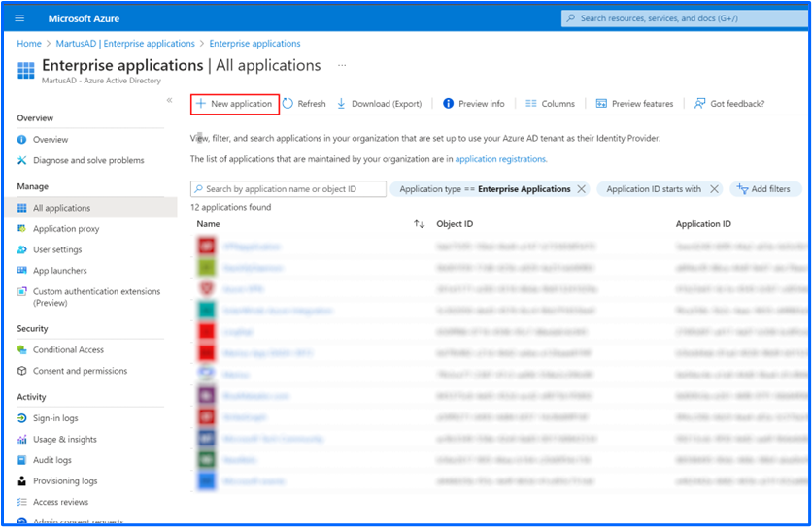Click the Provisioning logs person icon

point(21,481)
